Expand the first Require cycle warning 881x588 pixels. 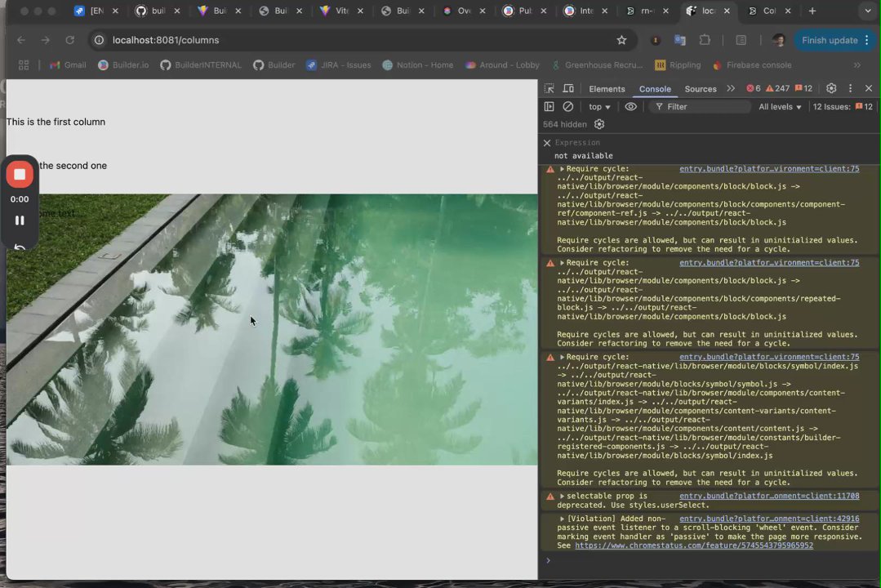pyautogui.click(x=562, y=169)
